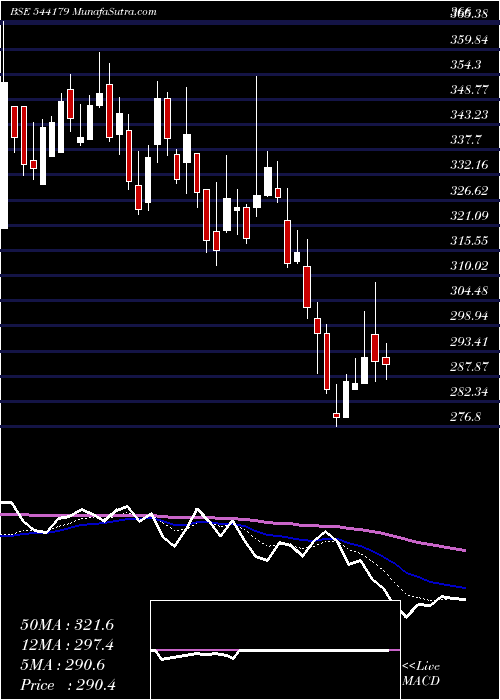
Task: Click the lowest small red candle near 276.8
Action: point(336,415)
